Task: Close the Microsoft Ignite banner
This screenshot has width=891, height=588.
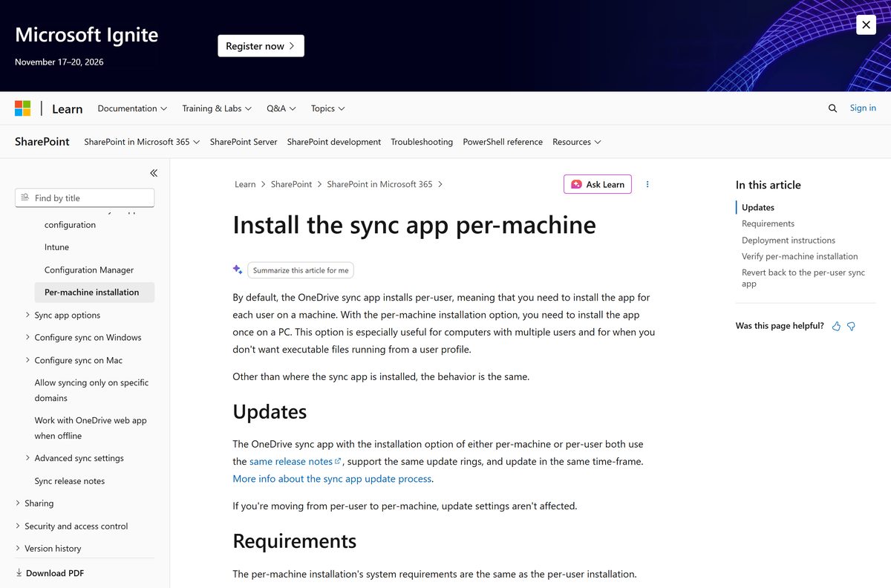Action: [x=866, y=24]
